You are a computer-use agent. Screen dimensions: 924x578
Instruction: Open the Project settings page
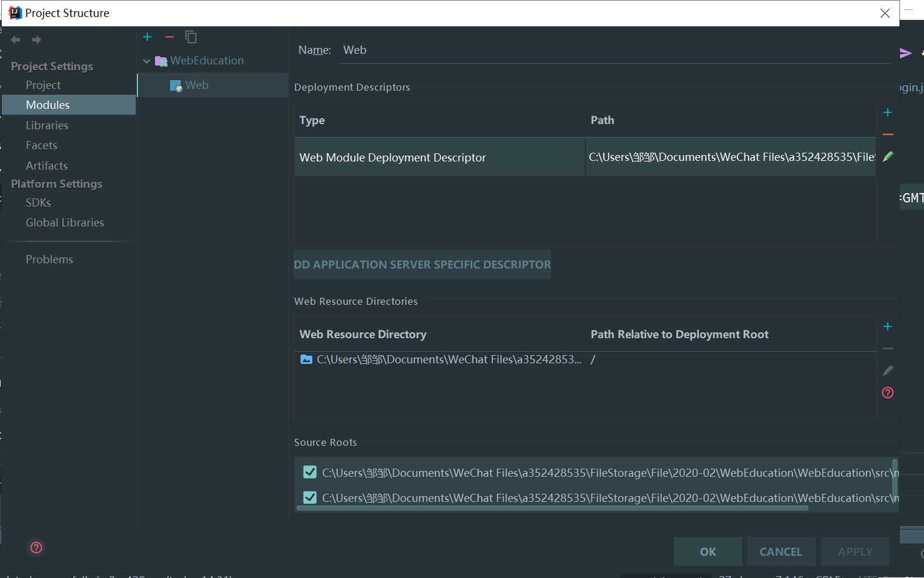pyautogui.click(x=43, y=85)
